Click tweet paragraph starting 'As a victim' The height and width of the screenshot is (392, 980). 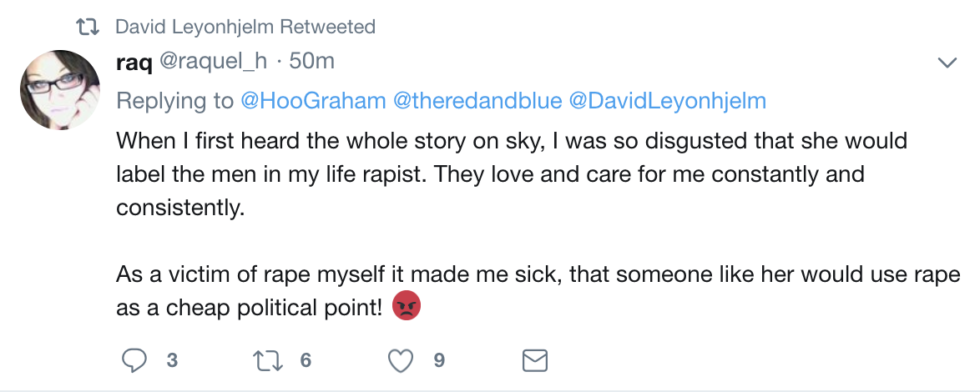538,290
